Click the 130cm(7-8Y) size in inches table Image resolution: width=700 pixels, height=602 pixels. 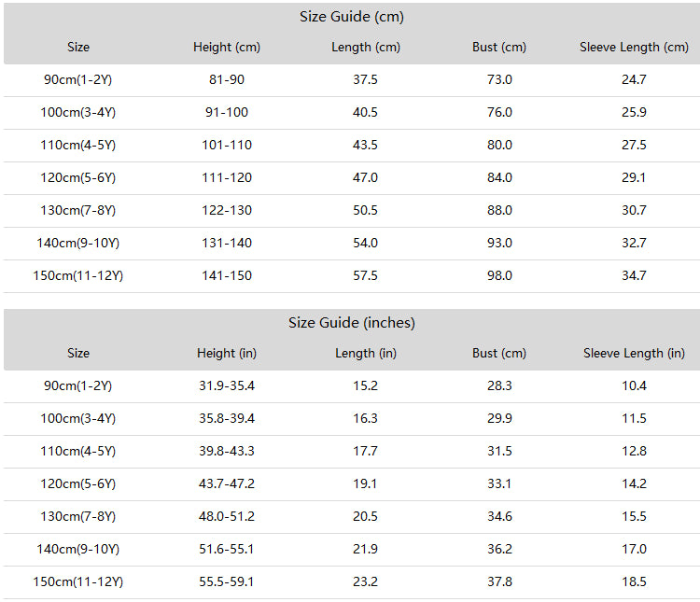click(77, 517)
